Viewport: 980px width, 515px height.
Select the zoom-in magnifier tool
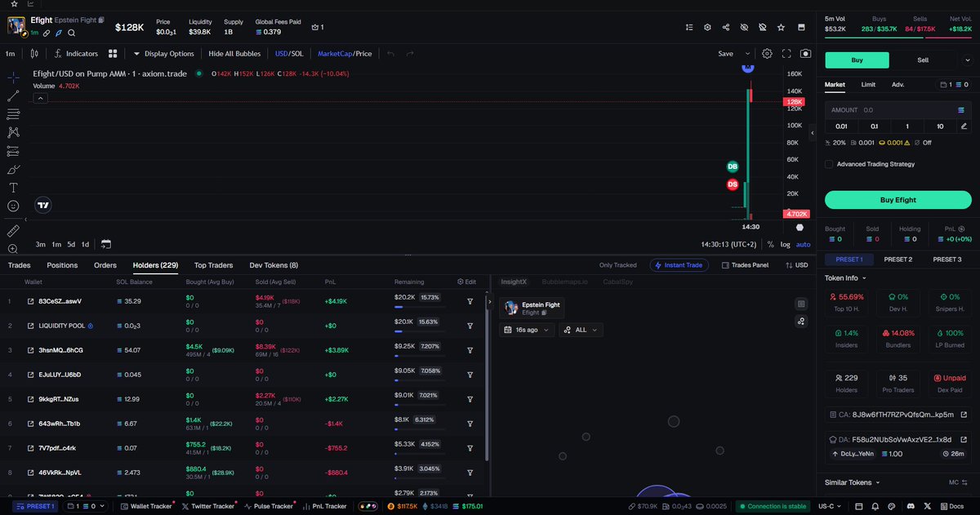tap(13, 249)
